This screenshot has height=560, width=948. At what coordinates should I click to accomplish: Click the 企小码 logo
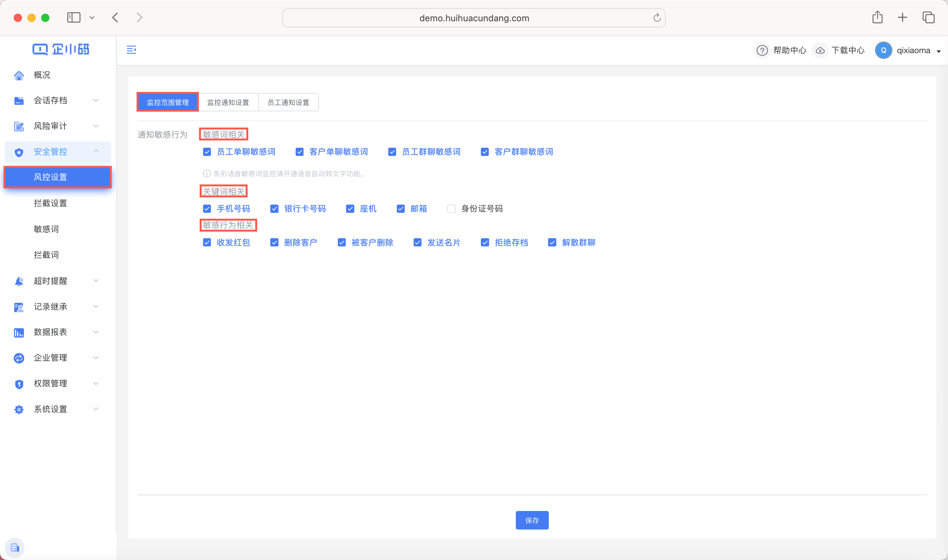pyautogui.click(x=61, y=49)
